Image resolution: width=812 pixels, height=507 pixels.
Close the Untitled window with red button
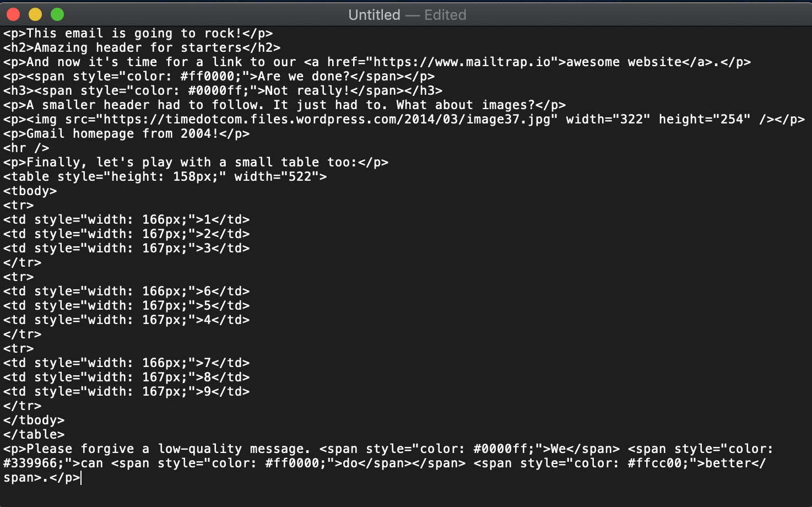(x=13, y=14)
